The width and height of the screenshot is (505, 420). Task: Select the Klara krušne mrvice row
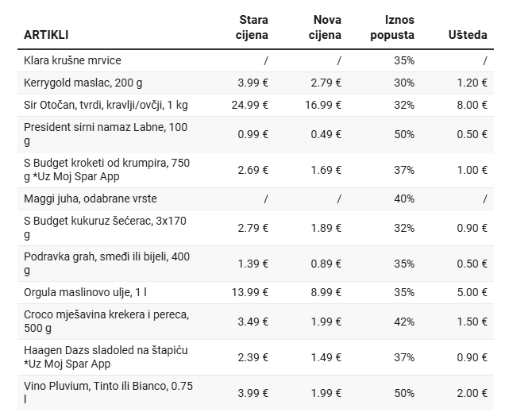point(72,60)
